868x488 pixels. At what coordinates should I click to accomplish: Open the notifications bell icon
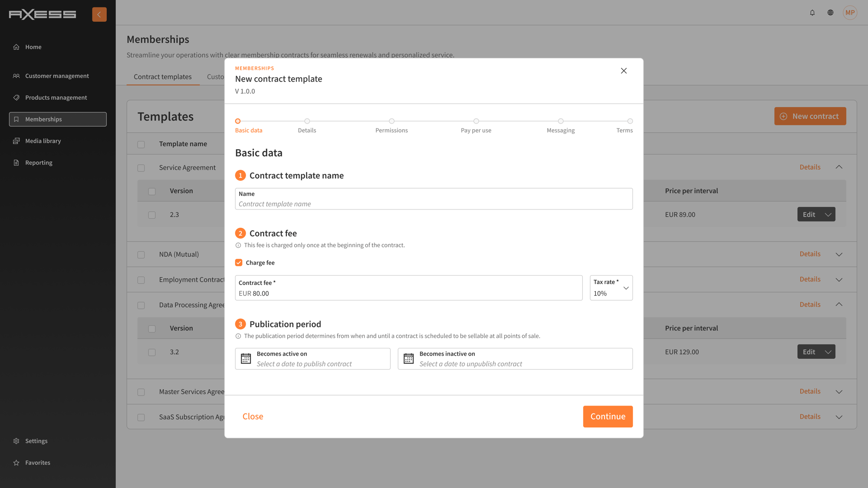812,13
